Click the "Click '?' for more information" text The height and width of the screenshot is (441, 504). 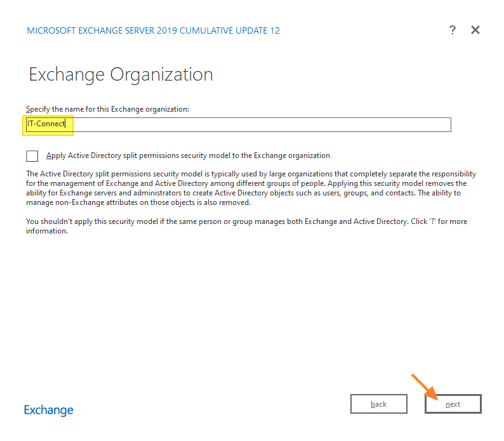(444, 221)
